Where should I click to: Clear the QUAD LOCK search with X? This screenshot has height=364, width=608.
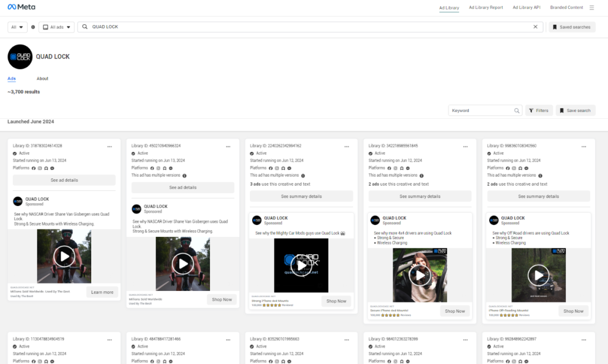[x=535, y=27]
